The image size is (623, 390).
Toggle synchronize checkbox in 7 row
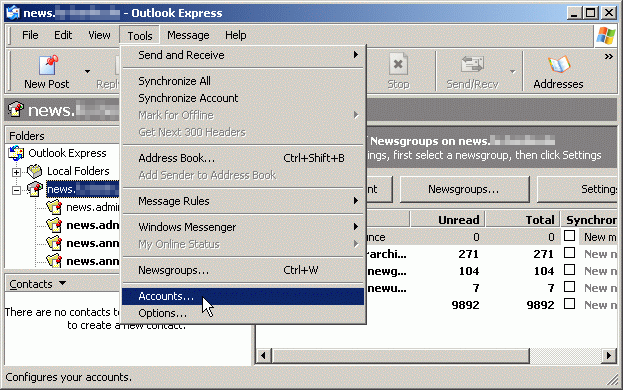tap(569, 287)
